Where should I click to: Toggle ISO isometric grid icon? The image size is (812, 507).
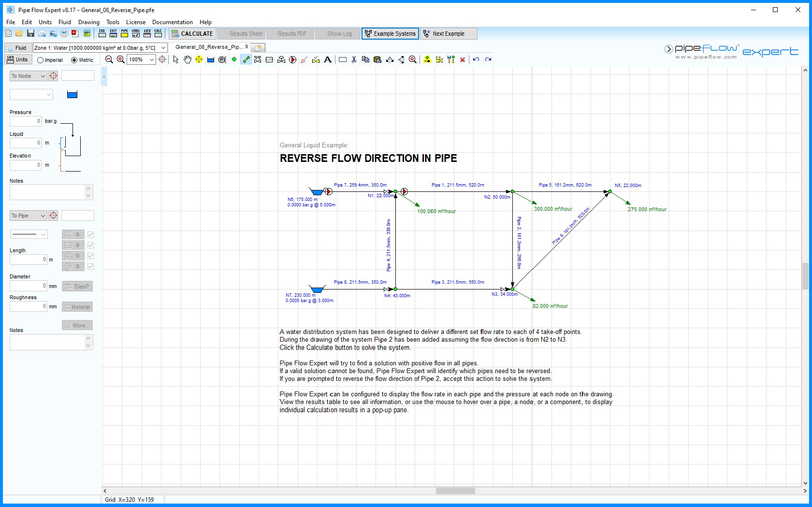point(102,33)
